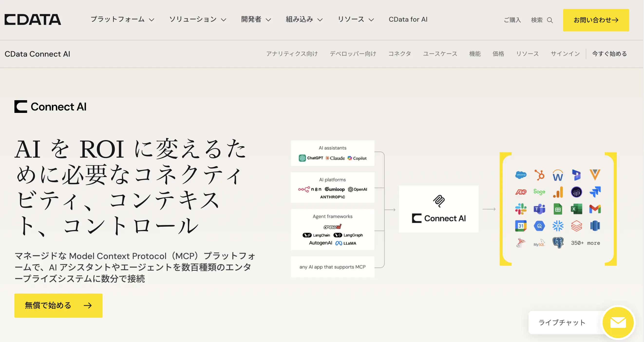
Task: Click the Microsoft Excel icon
Action: coord(576,209)
